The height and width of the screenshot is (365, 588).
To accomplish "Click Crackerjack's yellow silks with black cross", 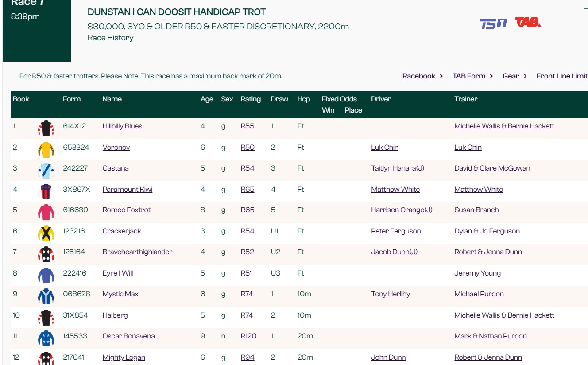I will [x=46, y=233].
